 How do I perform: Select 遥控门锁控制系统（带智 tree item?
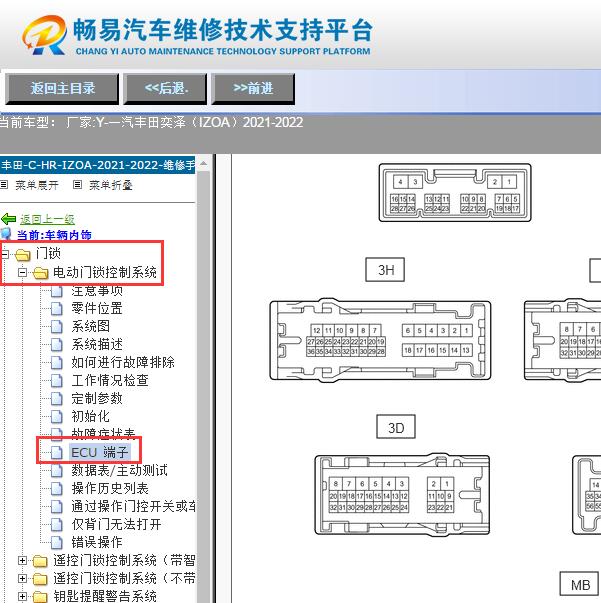[x=124, y=560]
